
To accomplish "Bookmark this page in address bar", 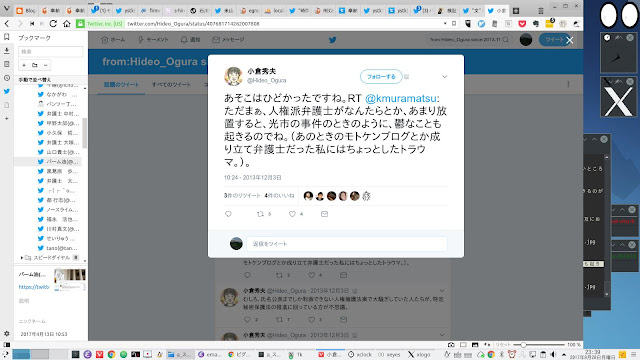I will [x=454, y=24].
